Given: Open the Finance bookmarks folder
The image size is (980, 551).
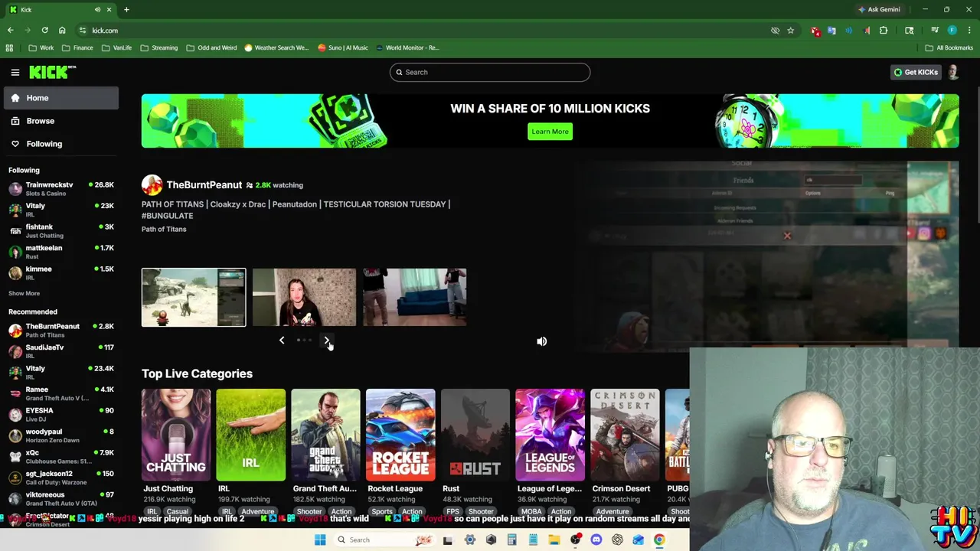Looking at the screenshot, I should [77, 47].
